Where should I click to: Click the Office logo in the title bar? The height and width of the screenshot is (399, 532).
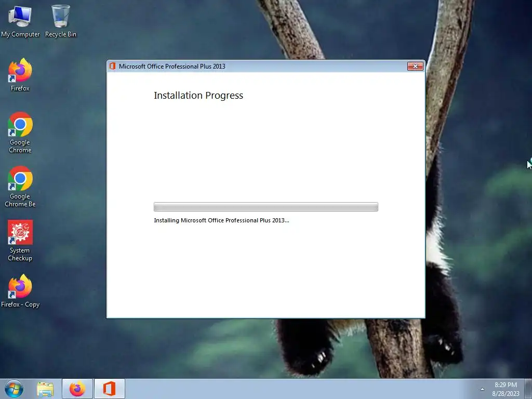[113, 66]
